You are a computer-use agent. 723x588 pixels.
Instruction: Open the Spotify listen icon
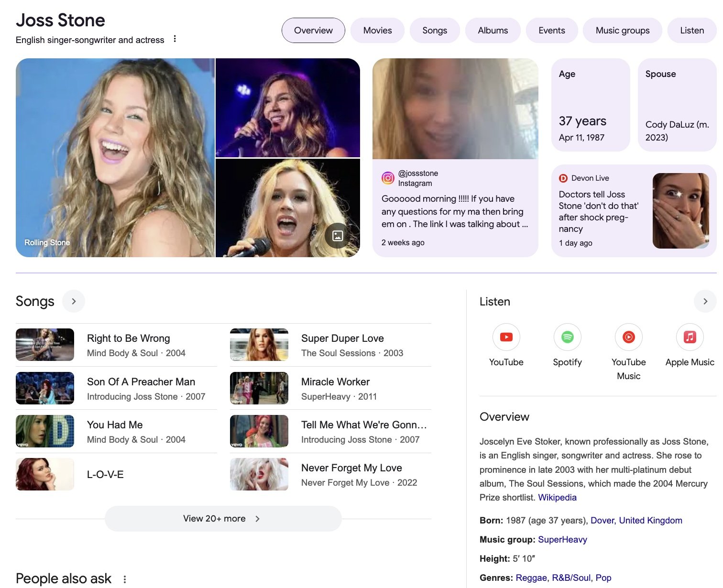[x=567, y=337]
